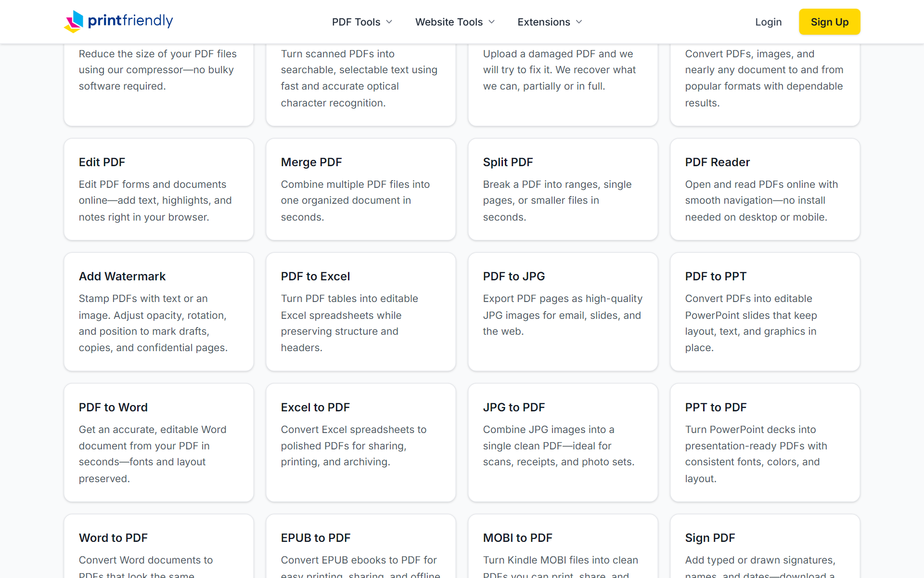Select the Merge PDF card

(361, 189)
